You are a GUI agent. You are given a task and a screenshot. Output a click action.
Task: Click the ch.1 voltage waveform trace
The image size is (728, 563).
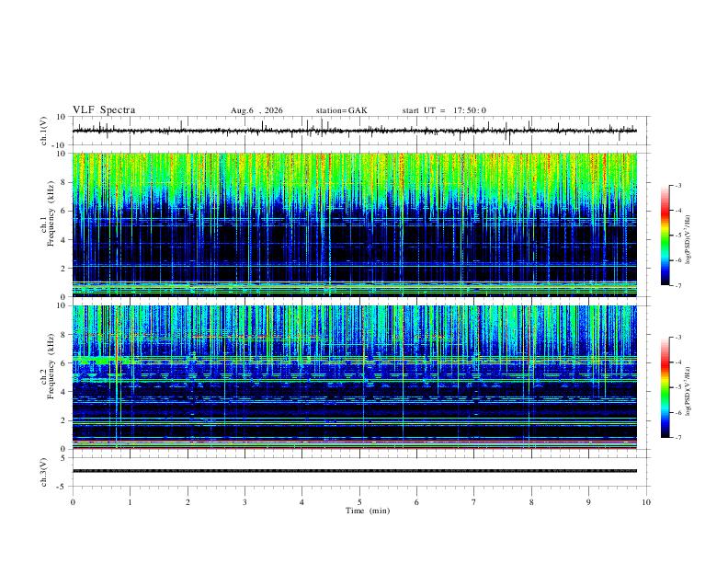(x=354, y=131)
